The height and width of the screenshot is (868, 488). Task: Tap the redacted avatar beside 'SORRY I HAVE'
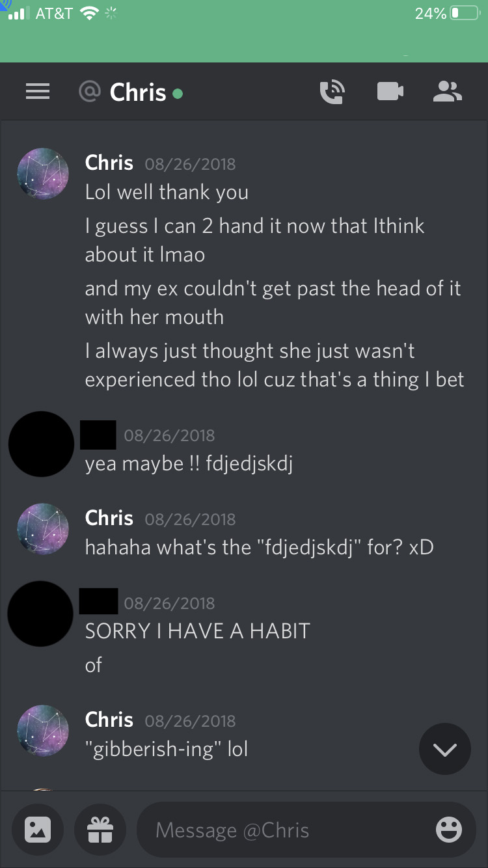tap(40, 614)
